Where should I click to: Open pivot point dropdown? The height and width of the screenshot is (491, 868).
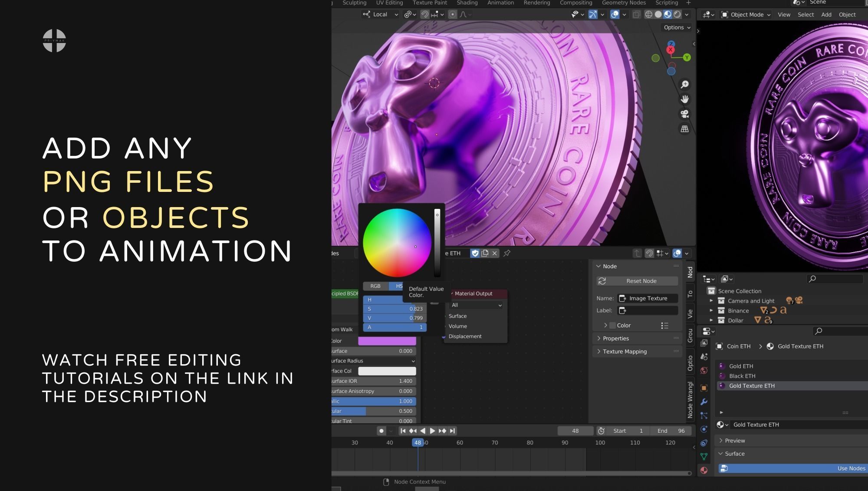pyautogui.click(x=410, y=14)
